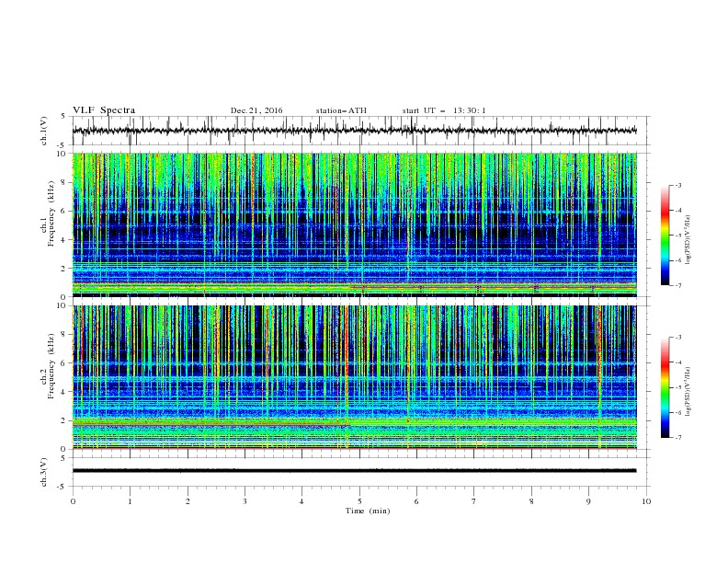Click time axis tick label '6'

point(416,501)
